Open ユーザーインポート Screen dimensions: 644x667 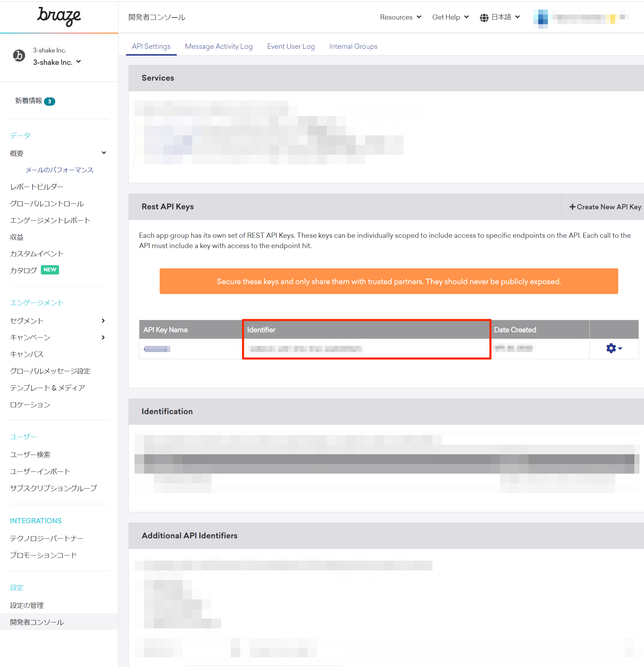[x=40, y=471]
